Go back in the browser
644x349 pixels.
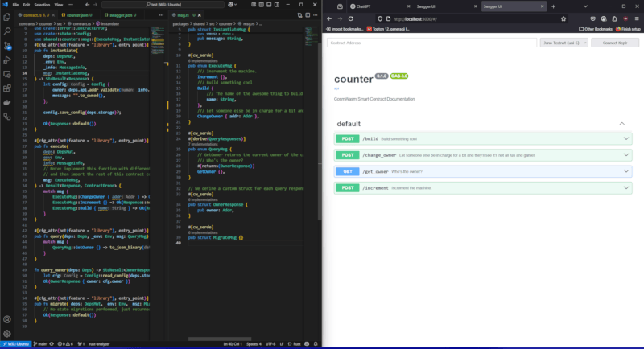pos(329,18)
